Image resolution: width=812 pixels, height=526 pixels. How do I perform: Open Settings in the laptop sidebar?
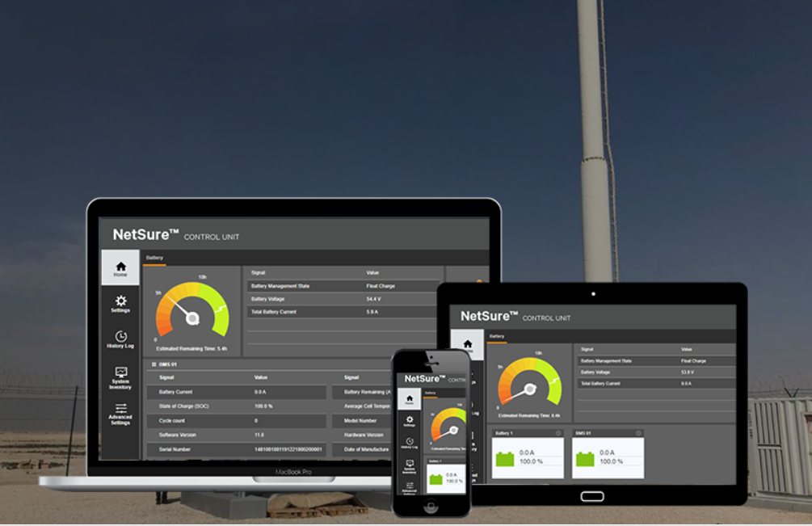(x=120, y=304)
